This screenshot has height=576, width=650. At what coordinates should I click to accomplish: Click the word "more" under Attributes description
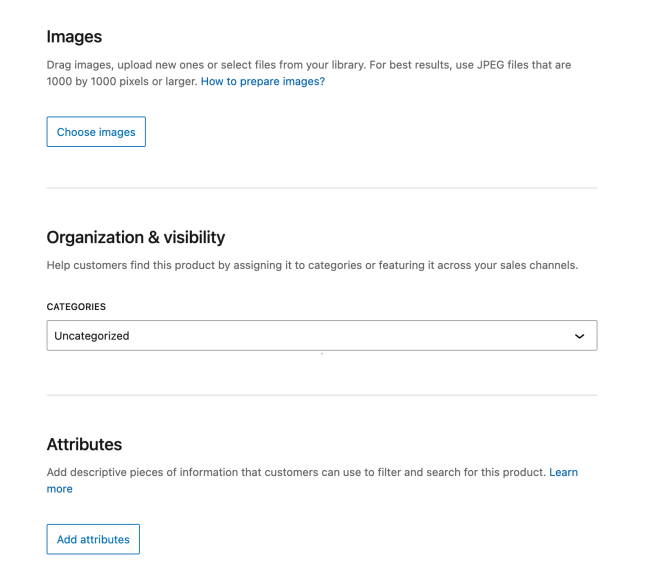(60, 489)
